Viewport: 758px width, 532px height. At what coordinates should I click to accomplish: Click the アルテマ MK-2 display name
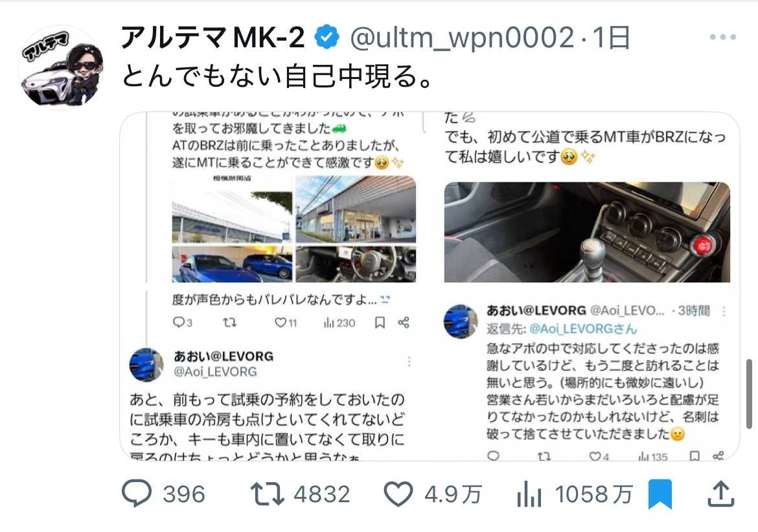pos(212,38)
